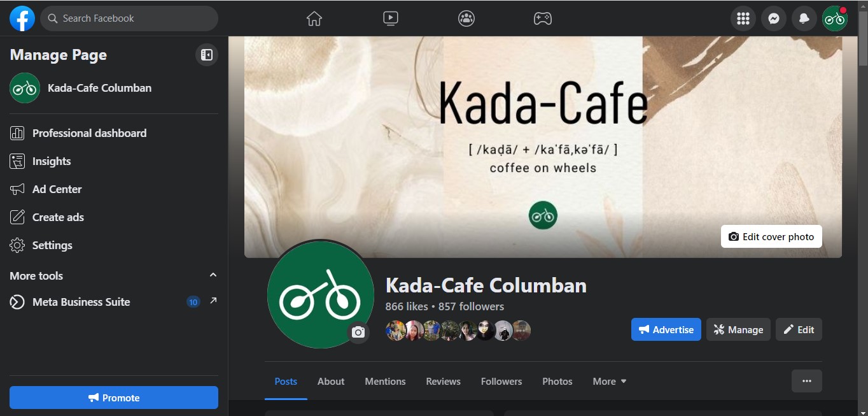
Task: Switch to the Reviews tab
Action: [443, 382]
